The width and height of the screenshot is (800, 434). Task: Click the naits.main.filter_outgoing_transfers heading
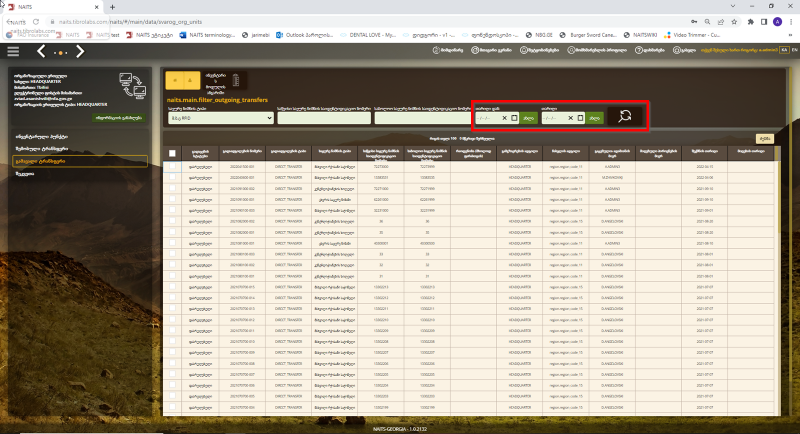pos(217,100)
